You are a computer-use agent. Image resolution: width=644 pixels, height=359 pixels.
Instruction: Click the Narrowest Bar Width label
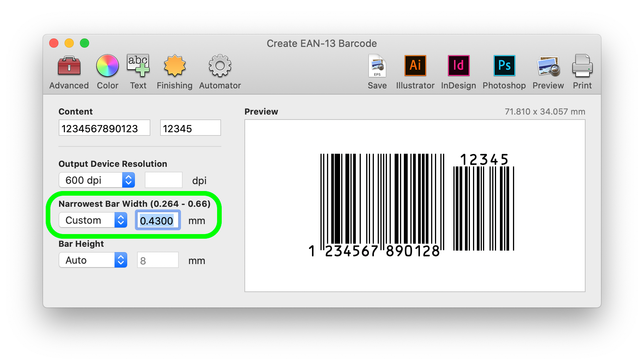[134, 204]
